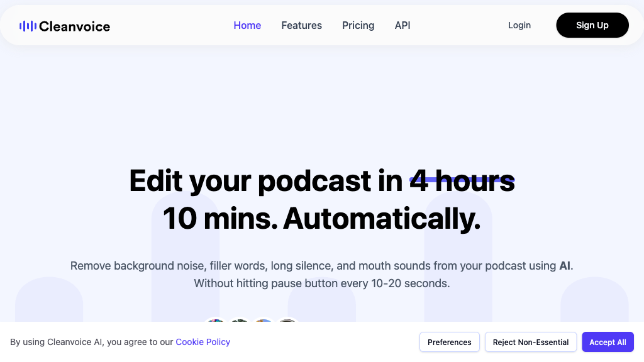The image size is (644, 362).
Task: Choose Reject Non-Essential cookies
Action: click(x=530, y=342)
